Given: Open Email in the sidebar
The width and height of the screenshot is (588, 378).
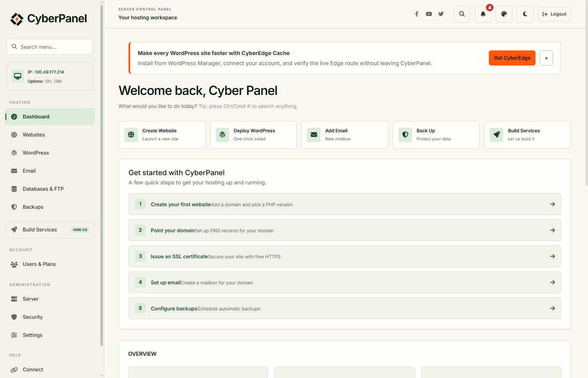Looking at the screenshot, I should [x=50, y=171].
